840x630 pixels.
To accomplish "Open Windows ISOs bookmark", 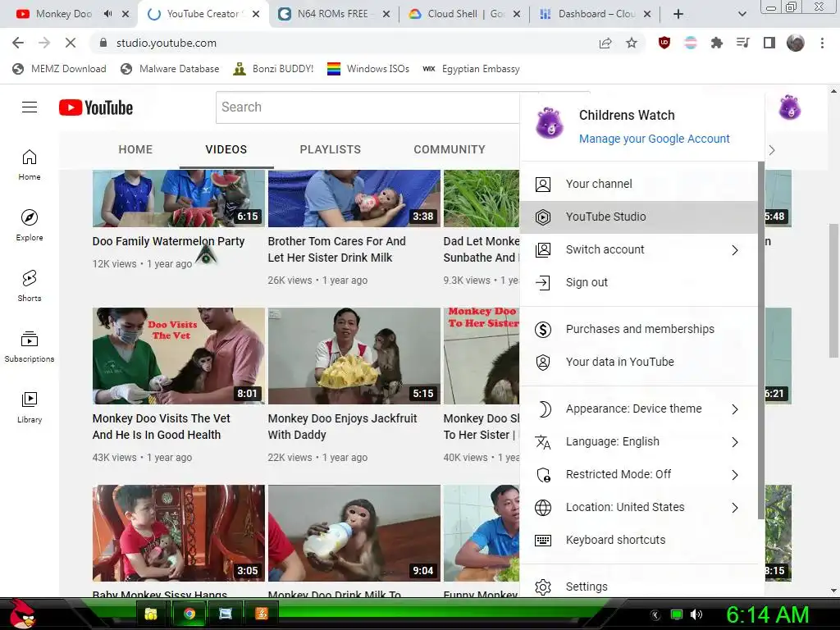I will 368,69.
